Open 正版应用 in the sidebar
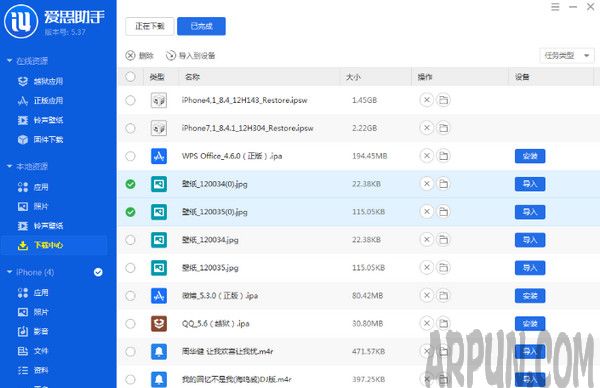The image size is (600, 388). tap(40, 101)
